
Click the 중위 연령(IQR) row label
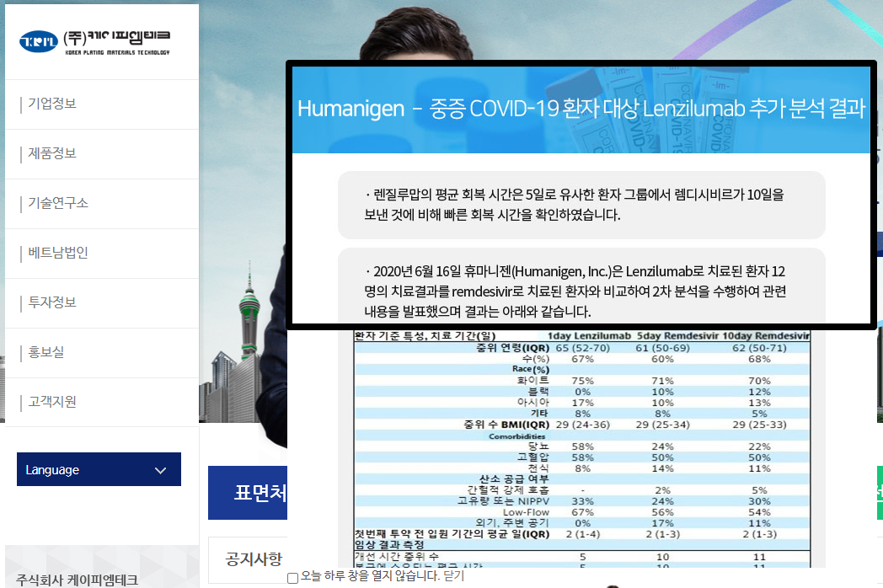pos(512,348)
